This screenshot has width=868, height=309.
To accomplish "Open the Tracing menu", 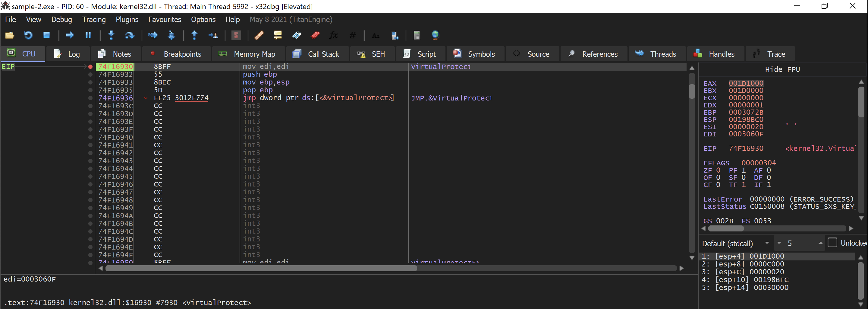I will pos(94,20).
